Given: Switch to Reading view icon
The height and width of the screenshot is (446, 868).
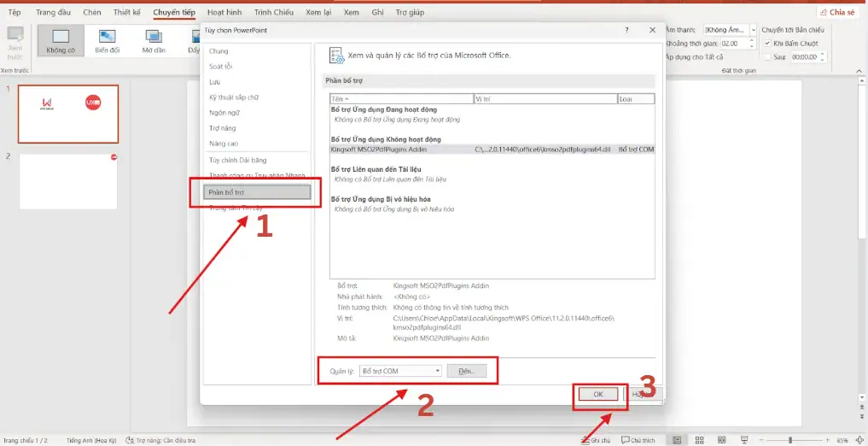Looking at the screenshot, I should point(720,441).
